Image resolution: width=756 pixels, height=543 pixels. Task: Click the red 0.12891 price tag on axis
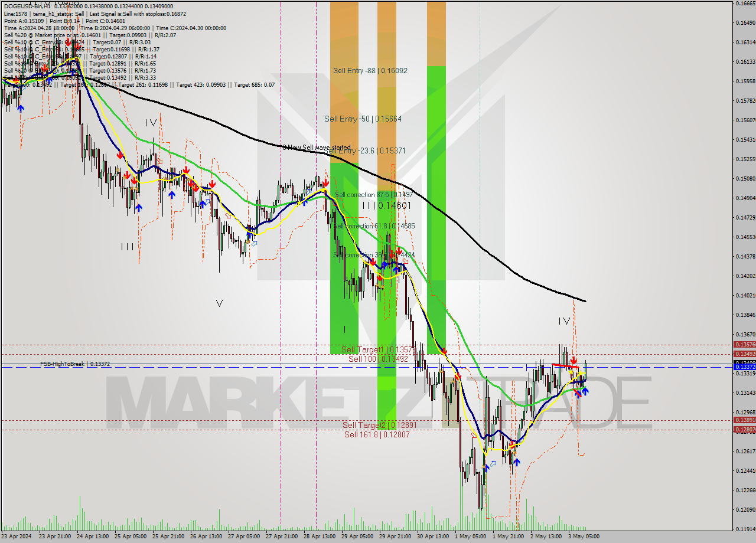click(744, 420)
